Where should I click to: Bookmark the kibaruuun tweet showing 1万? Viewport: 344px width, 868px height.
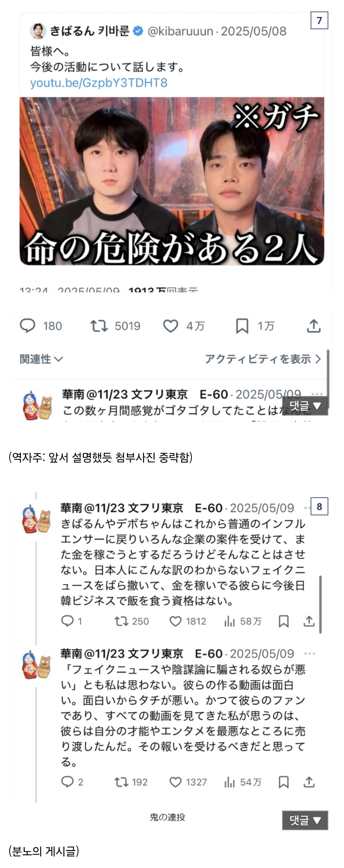point(242,326)
